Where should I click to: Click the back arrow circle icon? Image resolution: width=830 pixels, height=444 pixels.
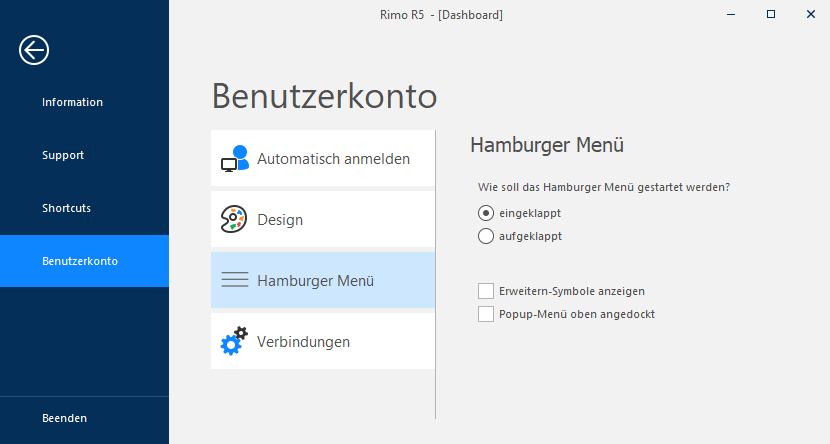pyautogui.click(x=34, y=50)
